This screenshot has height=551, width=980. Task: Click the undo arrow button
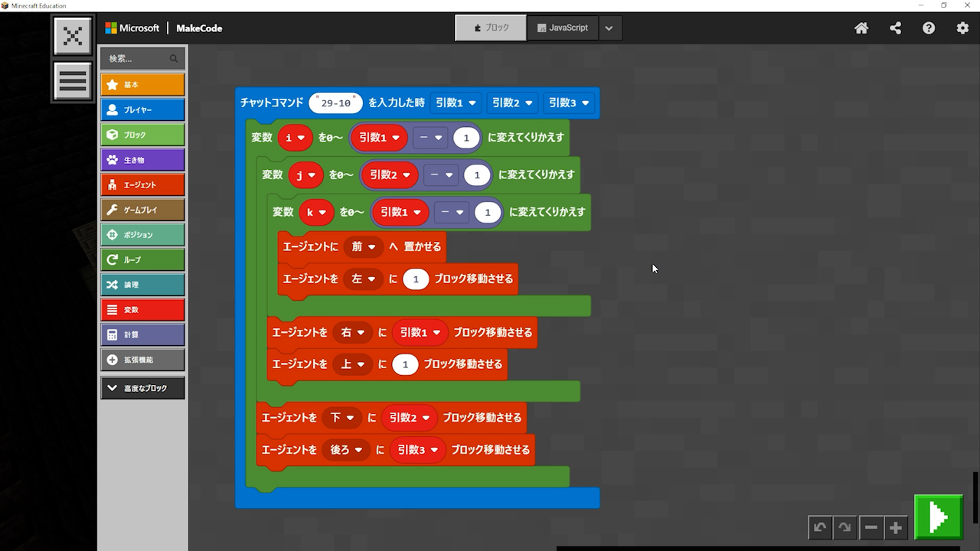click(820, 527)
